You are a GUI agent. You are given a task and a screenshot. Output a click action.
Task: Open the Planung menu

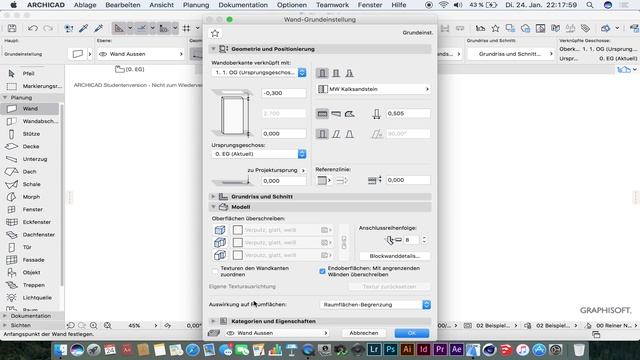196,5
